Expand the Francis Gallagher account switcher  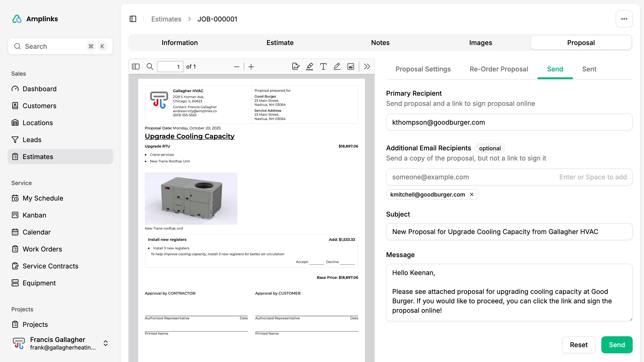[x=106, y=343]
